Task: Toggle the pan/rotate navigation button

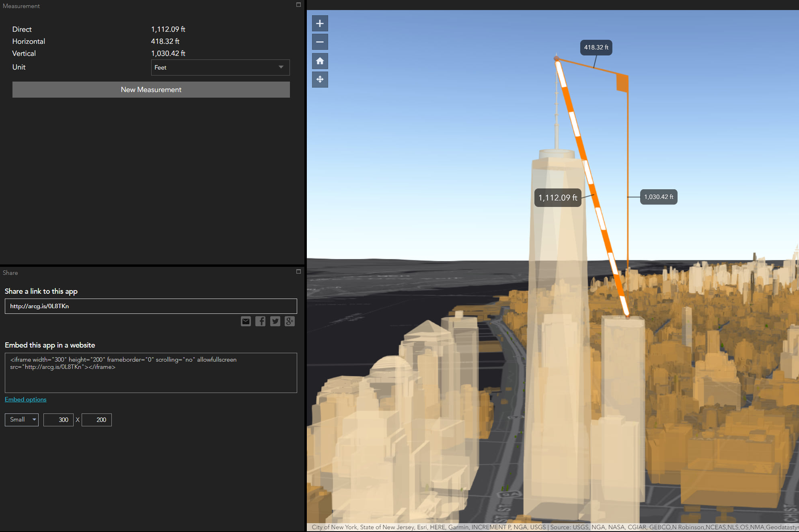Action: (320, 79)
